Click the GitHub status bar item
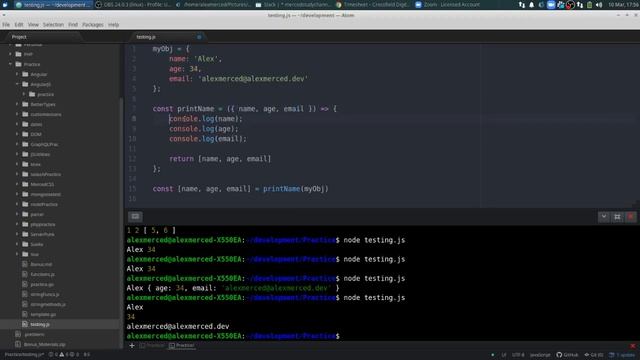The image size is (640, 360). point(567,355)
